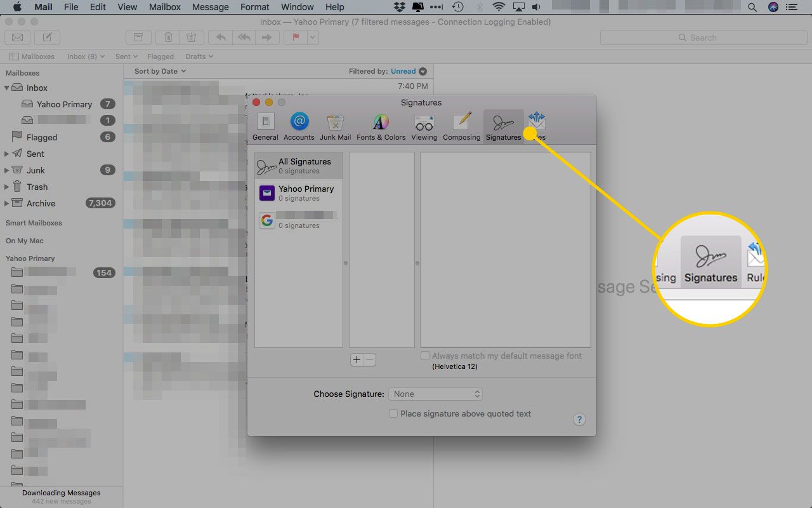Toggle the Unread filter icon
This screenshot has height=508, width=812.
click(423, 71)
